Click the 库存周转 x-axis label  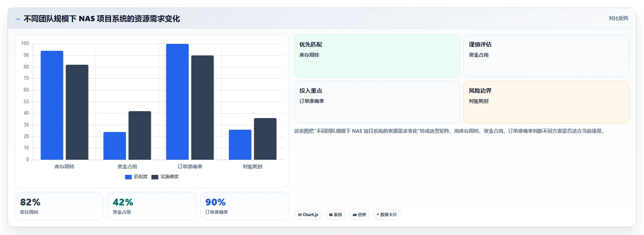[x=64, y=167]
